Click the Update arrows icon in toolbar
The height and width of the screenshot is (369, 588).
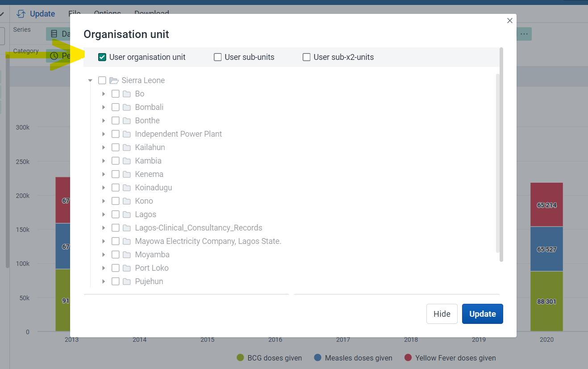[21, 14]
